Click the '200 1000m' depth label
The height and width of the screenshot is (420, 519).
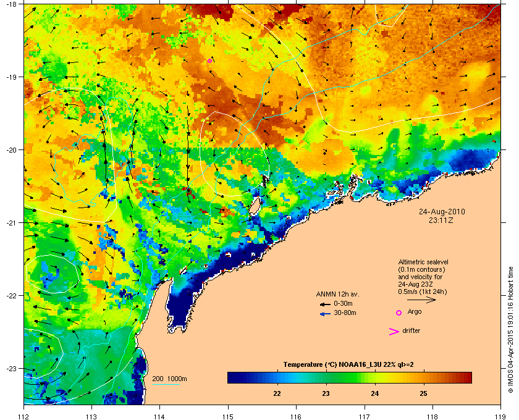169,379
